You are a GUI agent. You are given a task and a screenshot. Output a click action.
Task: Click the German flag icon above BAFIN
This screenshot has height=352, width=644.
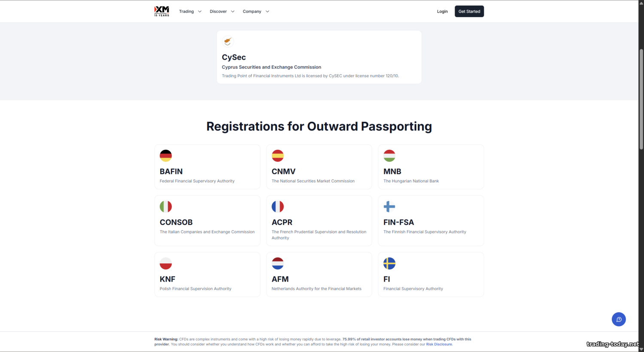pyautogui.click(x=166, y=155)
